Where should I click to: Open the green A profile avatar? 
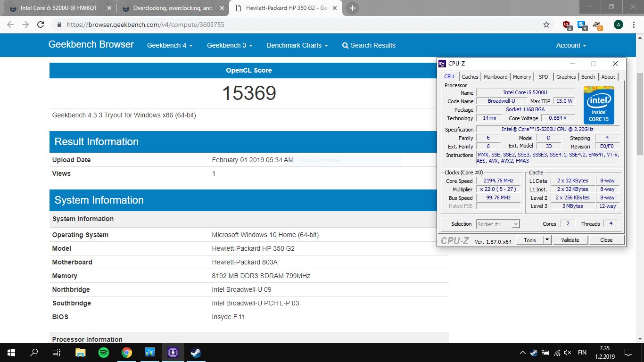point(619,25)
